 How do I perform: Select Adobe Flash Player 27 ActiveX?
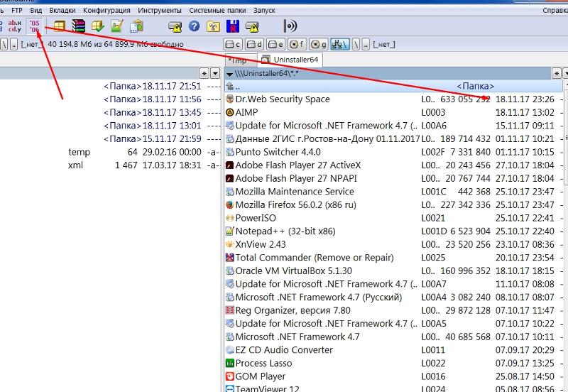(393, 165)
